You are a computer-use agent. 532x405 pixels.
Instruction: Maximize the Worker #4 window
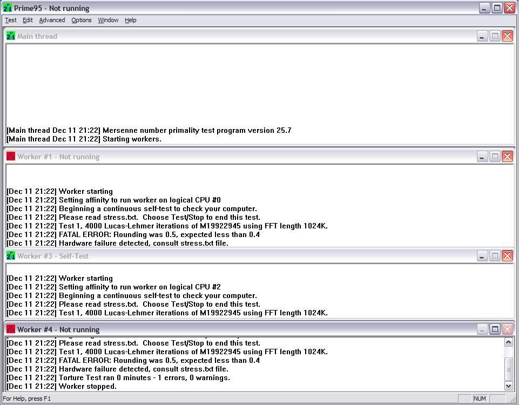tap(495, 329)
